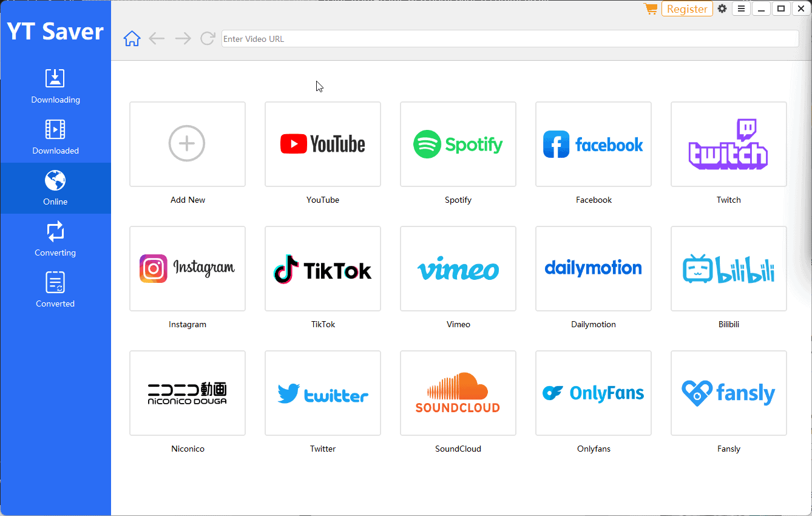Image resolution: width=812 pixels, height=516 pixels.
Task: Open the Spotify site tile
Action: [458, 144]
